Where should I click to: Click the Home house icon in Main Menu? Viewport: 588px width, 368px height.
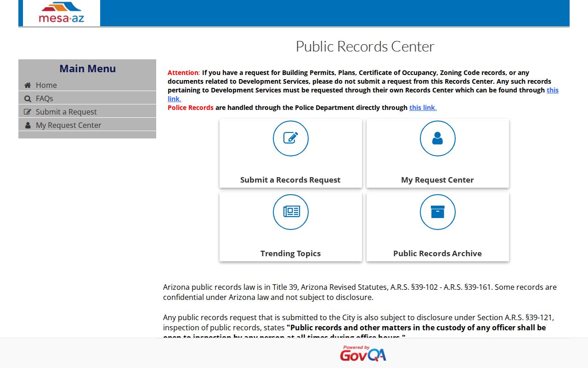(28, 85)
